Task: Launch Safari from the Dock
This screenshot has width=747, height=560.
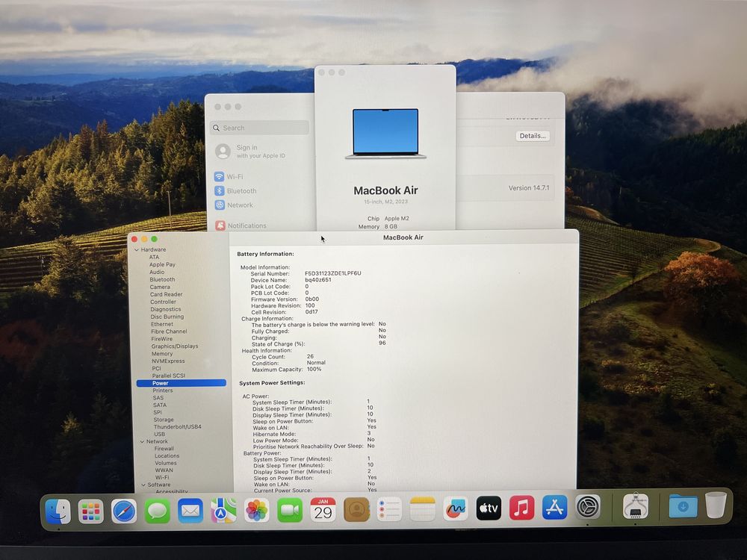Action: click(124, 511)
